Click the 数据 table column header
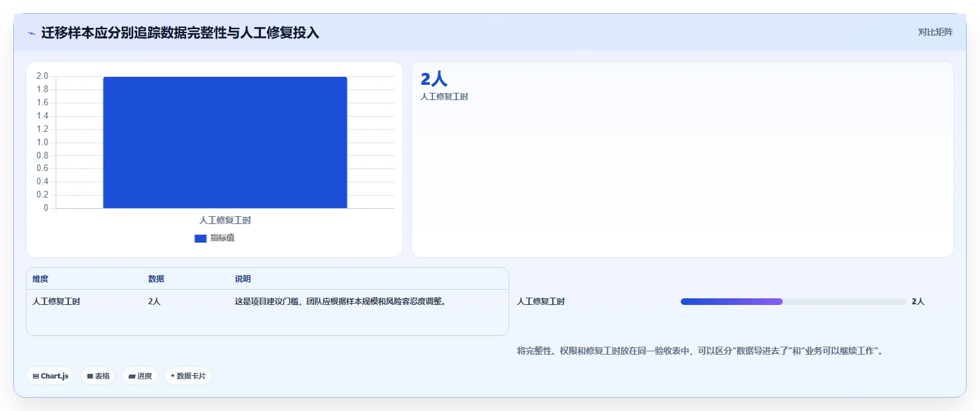The image size is (980, 411). (x=156, y=279)
